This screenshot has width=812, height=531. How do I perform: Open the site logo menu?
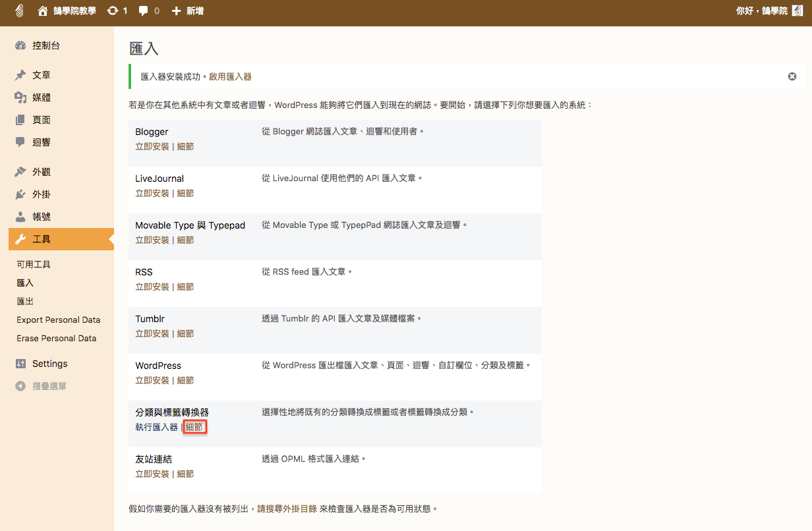click(19, 11)
